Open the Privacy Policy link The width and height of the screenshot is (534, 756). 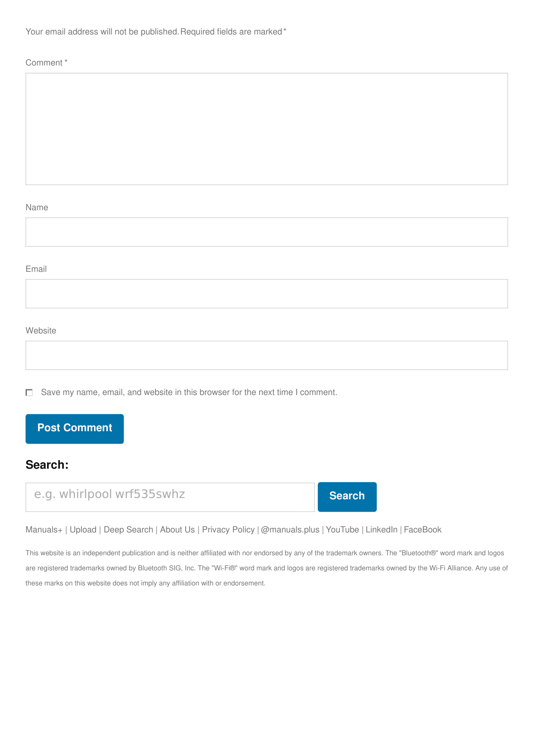coord(228,530)
